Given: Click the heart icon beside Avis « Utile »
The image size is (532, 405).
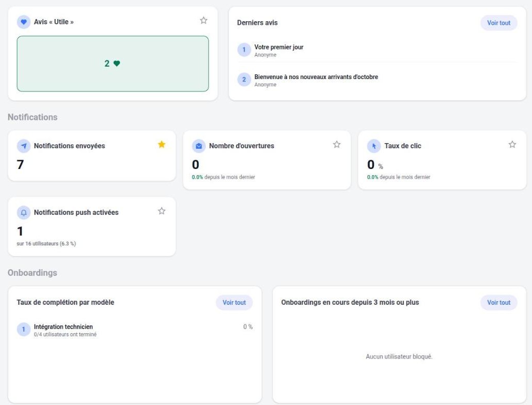Looking at the screenshot, I should coord(24,22).
